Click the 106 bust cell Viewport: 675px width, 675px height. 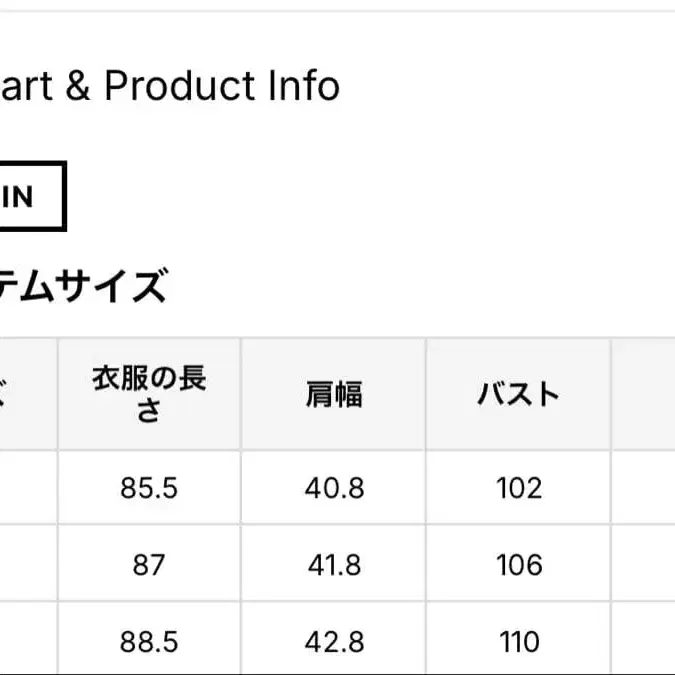point(519,565)
